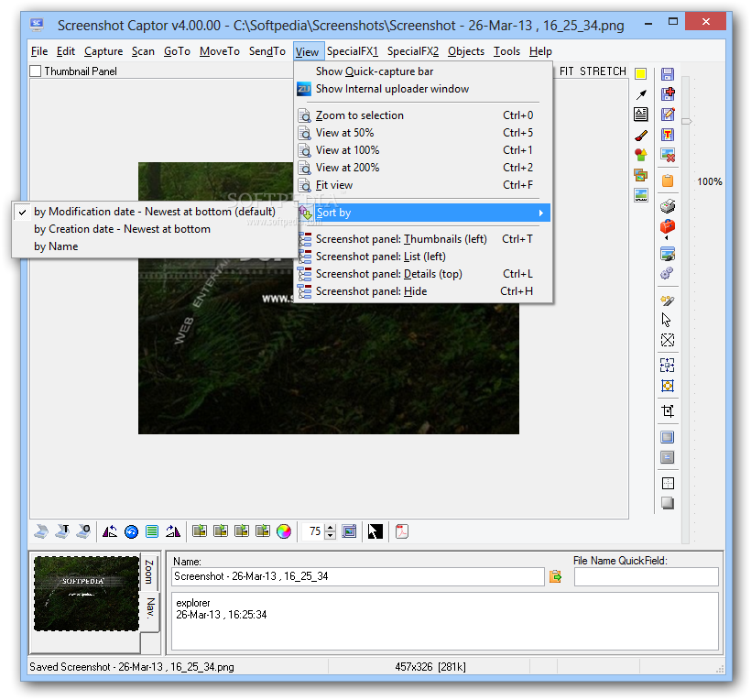The width and height of the screenshot is (751, 700).
Task: Click the orange clipboard icon
Action: click(668, 180)
